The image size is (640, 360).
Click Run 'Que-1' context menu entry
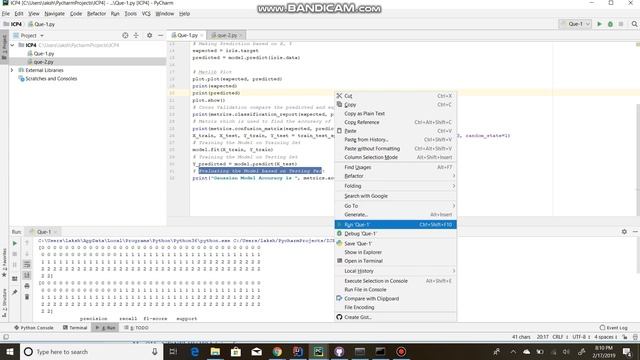[396, 224]
